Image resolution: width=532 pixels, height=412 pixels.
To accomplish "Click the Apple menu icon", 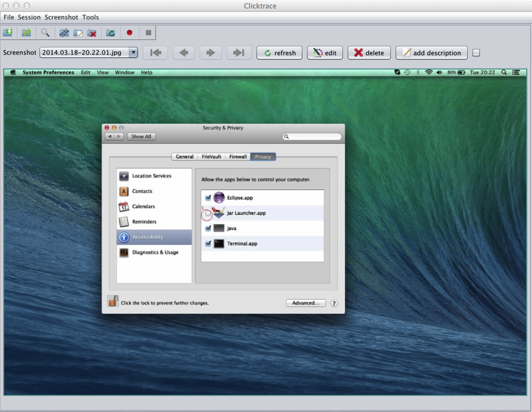I will pyautogui.click(x=13, y=72).
